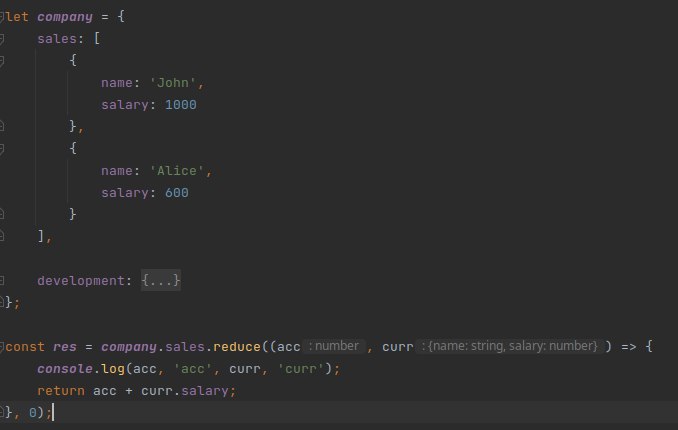The height and width of the screenshot is (430, 678).
Task: Click the 'log' method name
Action: click(113, 369)
